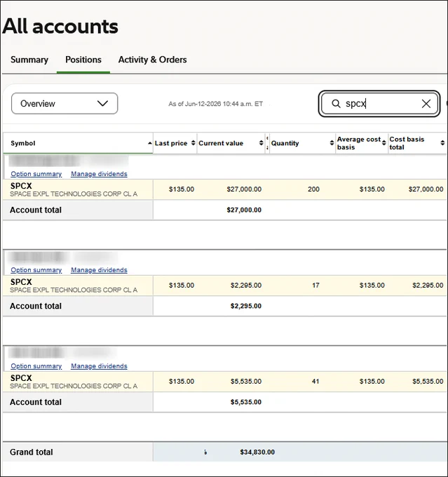Click quantity 200 cell
This screenshot has height=477, width=448.
tap(313, 189)
